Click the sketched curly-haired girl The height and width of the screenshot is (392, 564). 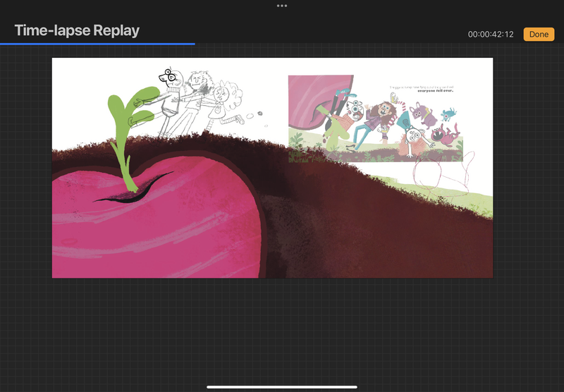pyautogui.click(x=226, y=102)
